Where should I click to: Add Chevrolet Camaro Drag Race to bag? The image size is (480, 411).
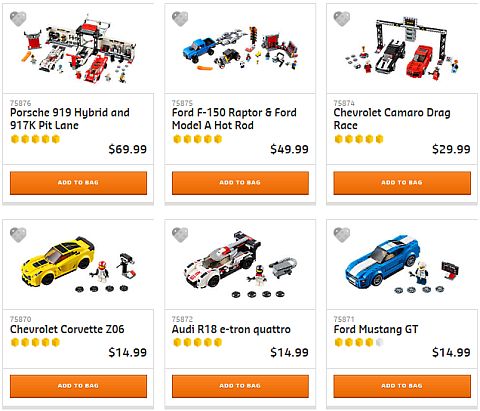pos(402,183)
